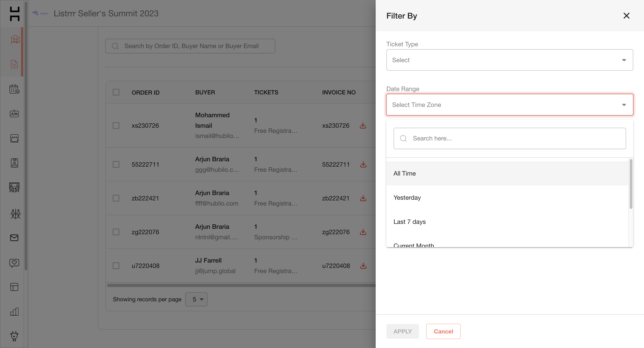Click the table horizontal scrollbar

point(241,285)
